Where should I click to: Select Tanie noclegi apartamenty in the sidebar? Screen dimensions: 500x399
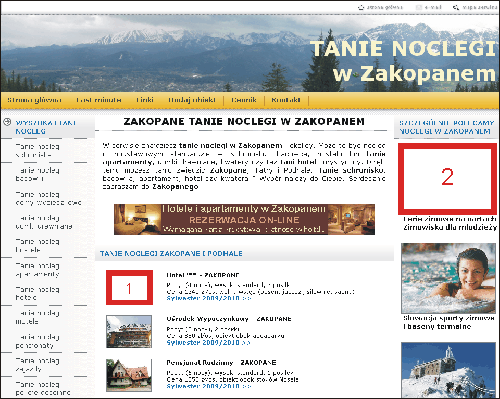(x=37, y=270)
